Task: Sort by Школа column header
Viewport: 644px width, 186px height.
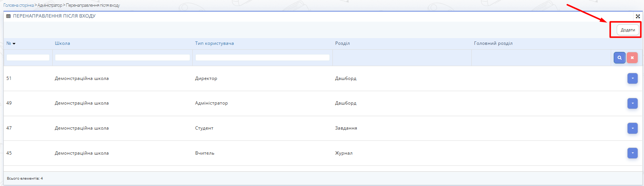Action: [62, 43]
